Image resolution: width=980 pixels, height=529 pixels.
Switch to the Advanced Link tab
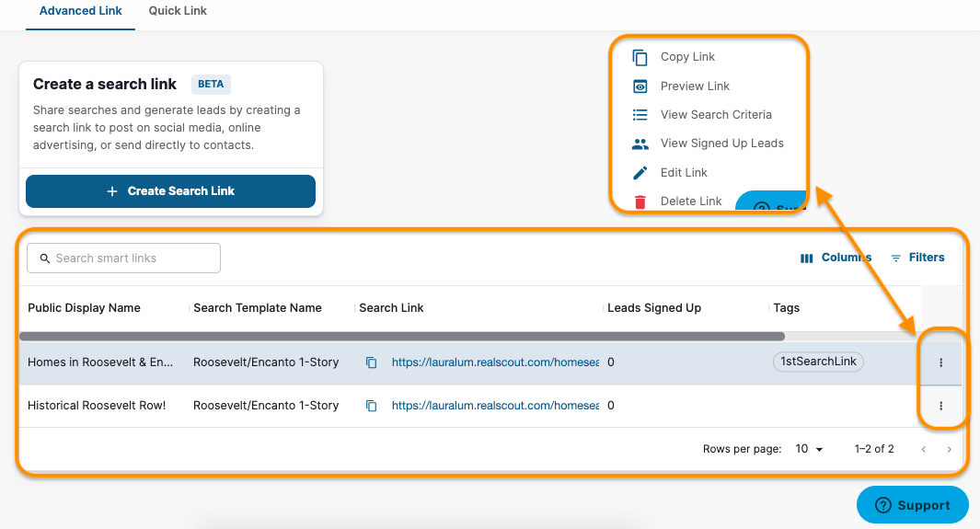(81, 11)
